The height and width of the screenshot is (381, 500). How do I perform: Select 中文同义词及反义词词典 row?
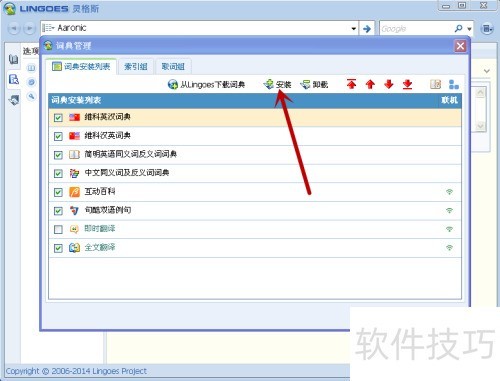coord(255,173)
